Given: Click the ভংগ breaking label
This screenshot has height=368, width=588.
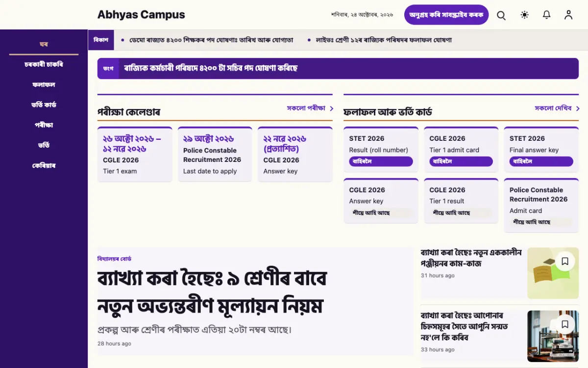Looking at the screenshot, I should [108, 69].
